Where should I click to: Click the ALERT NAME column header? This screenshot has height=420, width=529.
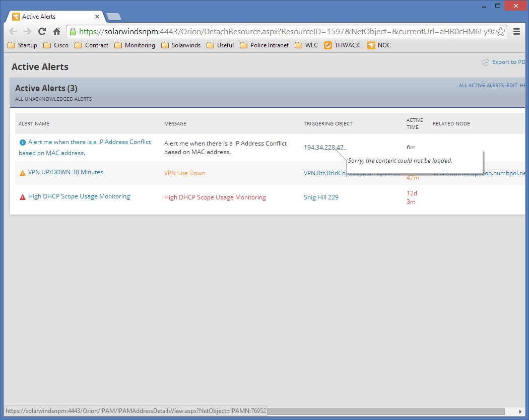pyautogui.click(x=34, y=124)
